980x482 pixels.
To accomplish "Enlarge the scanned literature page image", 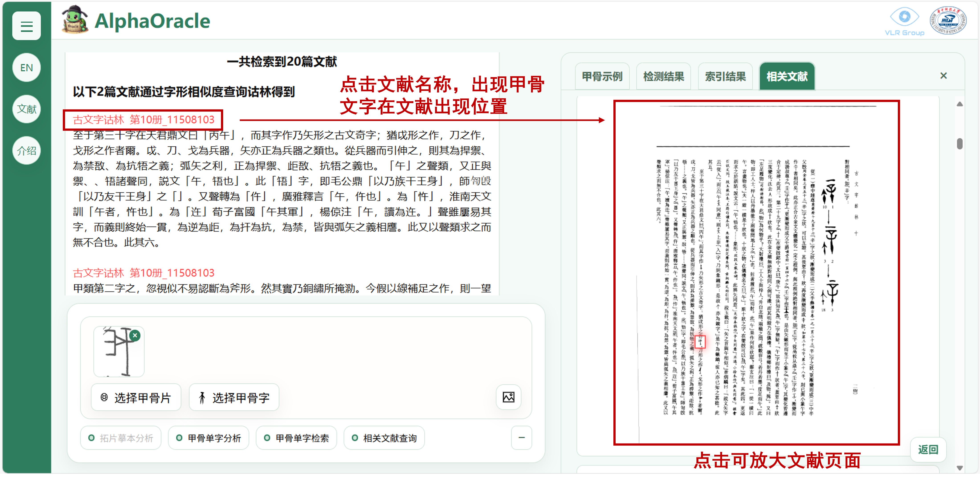I will (756, 272).
